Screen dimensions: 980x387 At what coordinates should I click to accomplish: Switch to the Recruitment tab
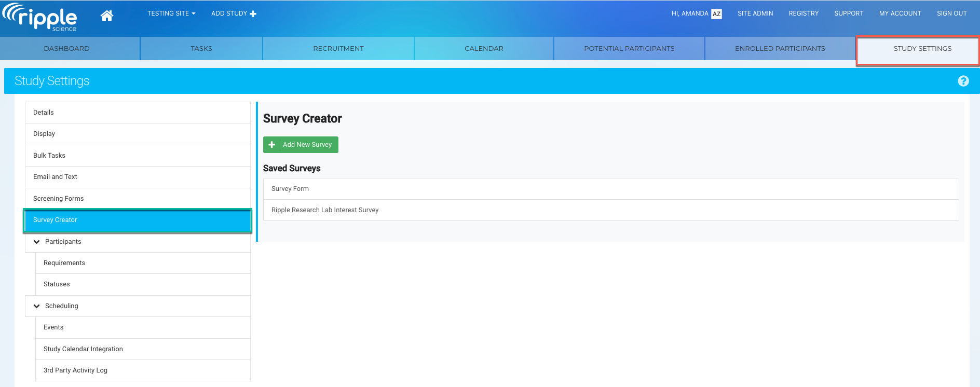[x=338, y=49]
